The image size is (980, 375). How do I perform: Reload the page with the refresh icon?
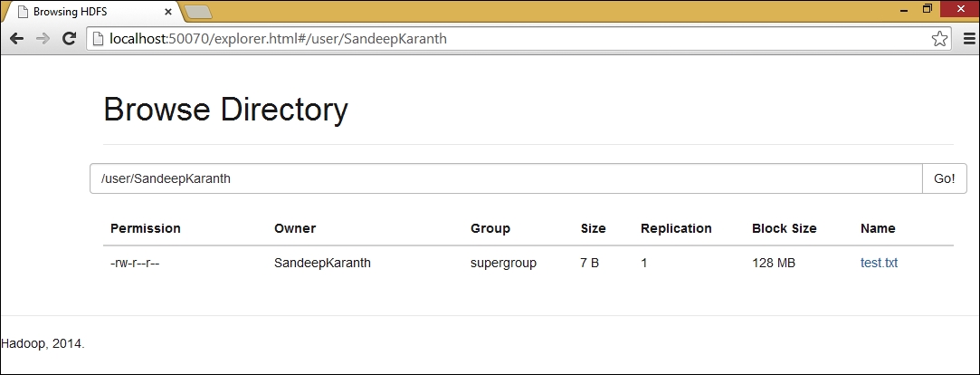click(70, 38)
